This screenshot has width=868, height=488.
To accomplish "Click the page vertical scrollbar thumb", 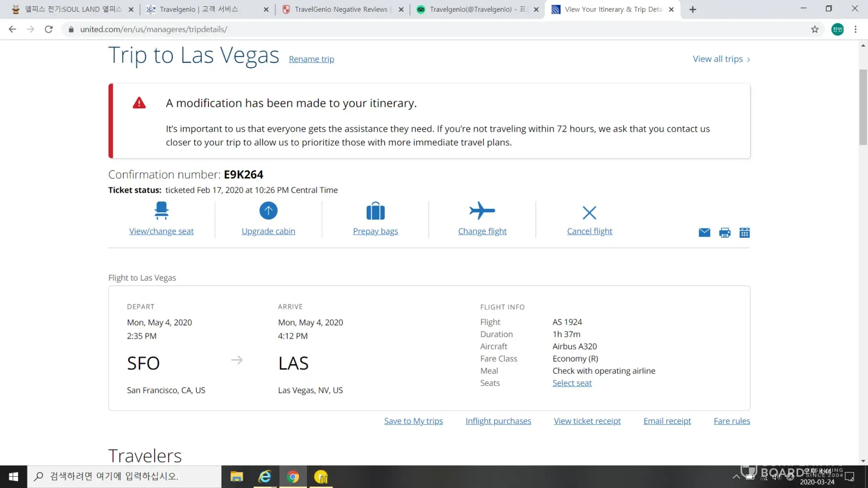I will 863,107.
